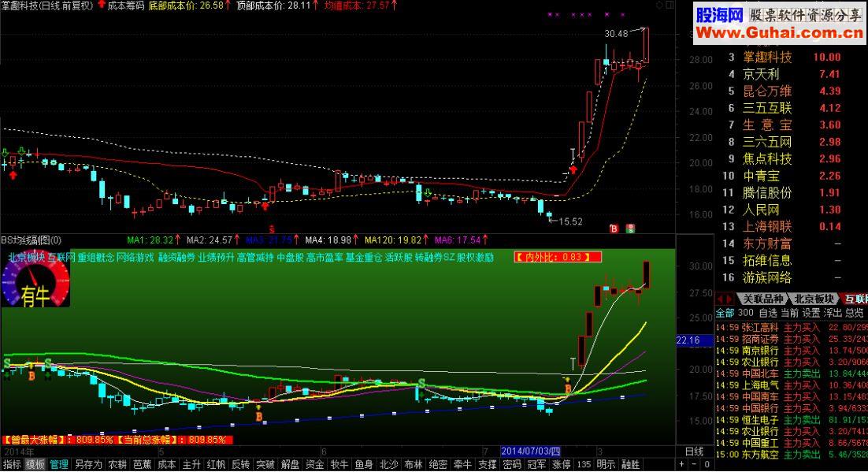Zoom in chart with plus button
The width and height of the screenshot is (868, 472).
click(x=681, y=464)
